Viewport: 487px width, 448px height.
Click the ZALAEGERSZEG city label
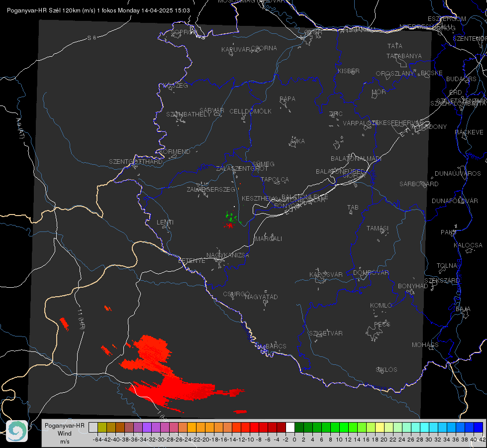[211, 189]
